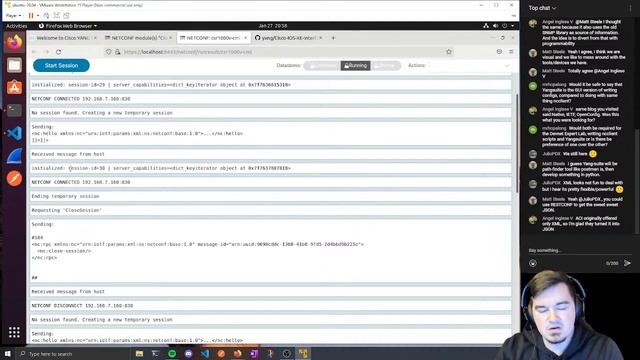The image size is (640, 360).
Task: Open VS Code from Windows taskbar
Action: point(205,353)
